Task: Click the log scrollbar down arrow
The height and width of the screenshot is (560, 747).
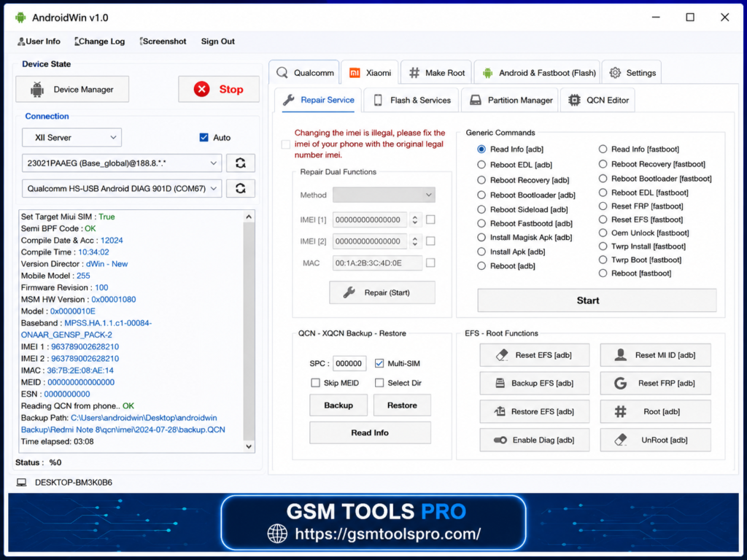Action: click(x=249, y=446)
